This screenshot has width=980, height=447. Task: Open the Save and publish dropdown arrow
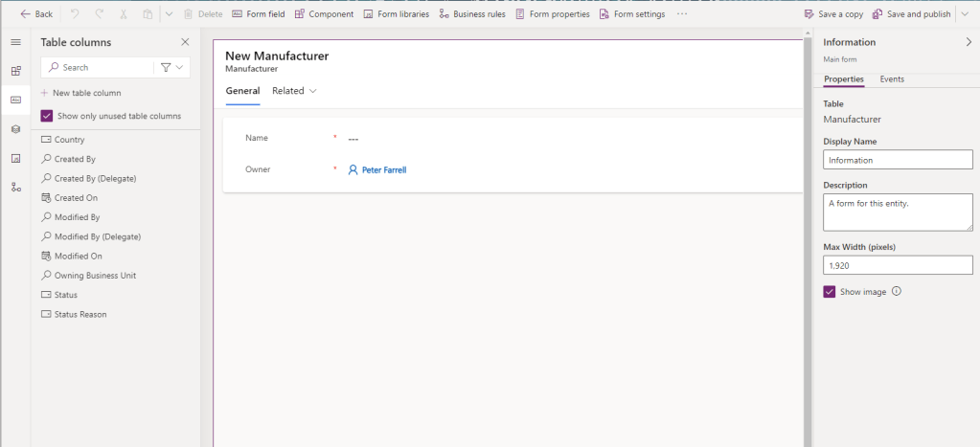click(965, 14)
